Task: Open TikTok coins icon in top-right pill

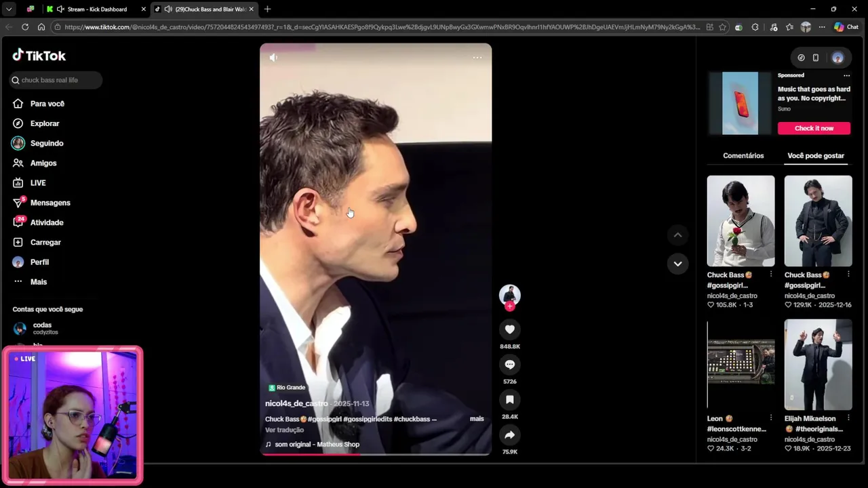Action: 801,58
